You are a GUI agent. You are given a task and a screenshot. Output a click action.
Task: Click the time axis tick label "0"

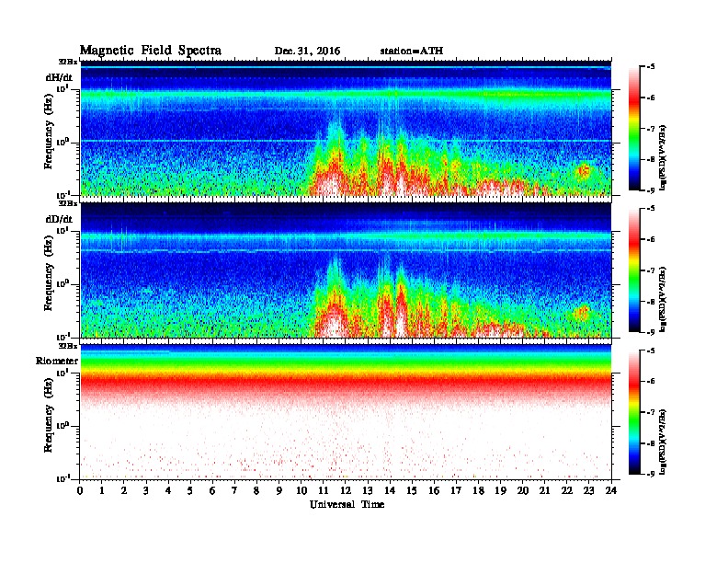tap(80, 490)
